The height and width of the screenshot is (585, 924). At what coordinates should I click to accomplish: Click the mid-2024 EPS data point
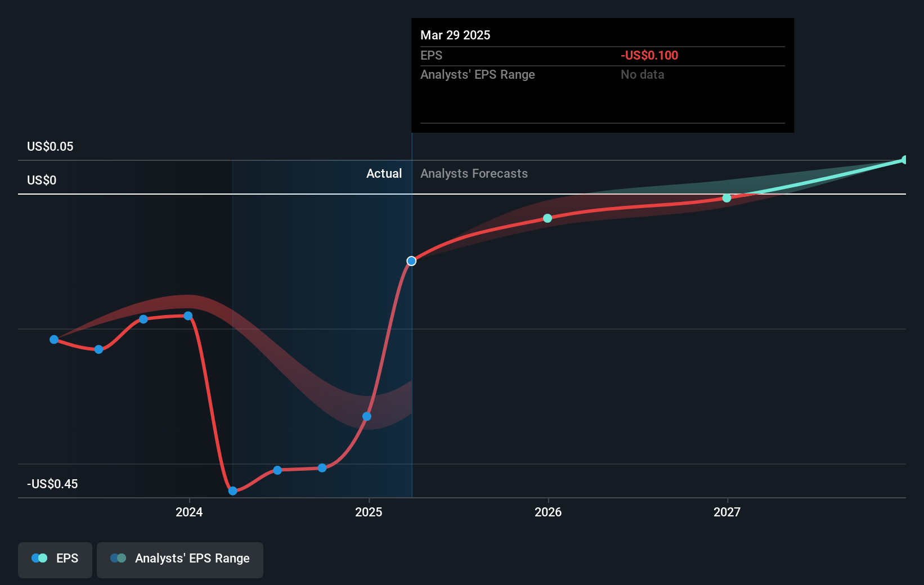click(x=277, y=470)
